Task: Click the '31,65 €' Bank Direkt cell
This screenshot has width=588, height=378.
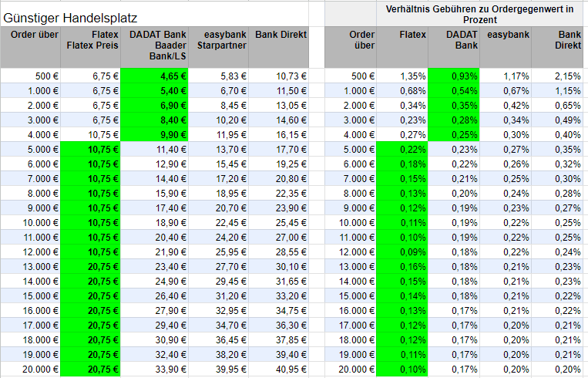Action: pos(279,281)
